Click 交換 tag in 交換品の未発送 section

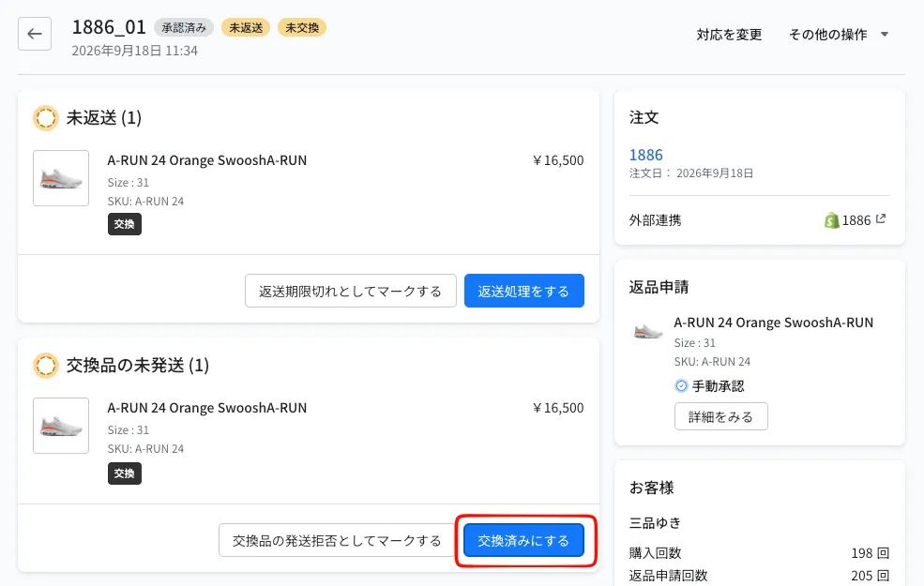[x=125, y=473]
